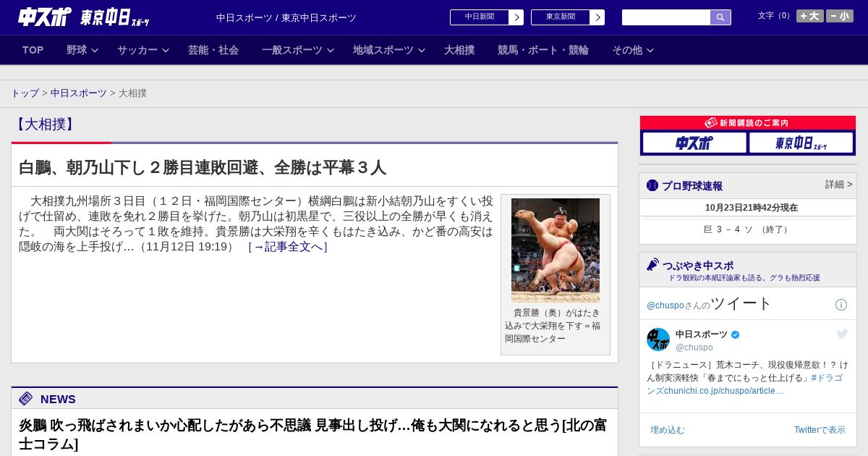Open the その他 navigation menu
The width and height of the screenshot is (868, 456).
[627, 50]
